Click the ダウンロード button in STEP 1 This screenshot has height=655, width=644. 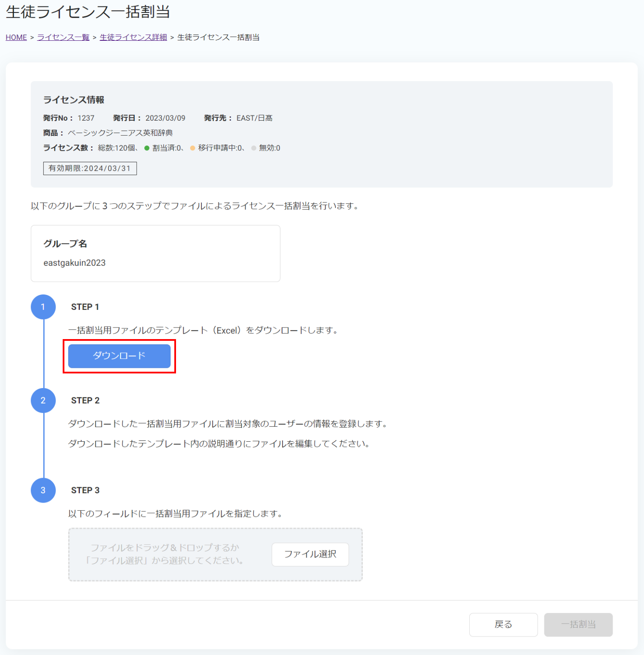[119, 356]
